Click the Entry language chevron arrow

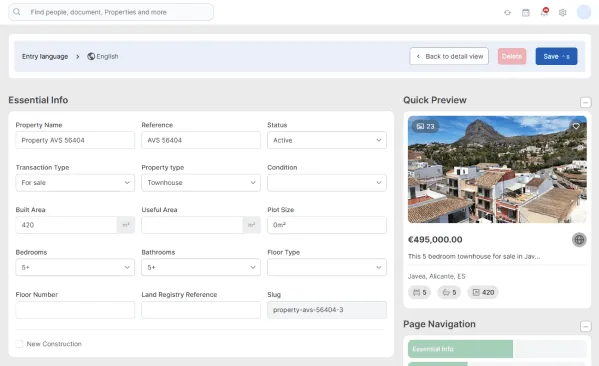pyautogui.click(x=78, y=57)
